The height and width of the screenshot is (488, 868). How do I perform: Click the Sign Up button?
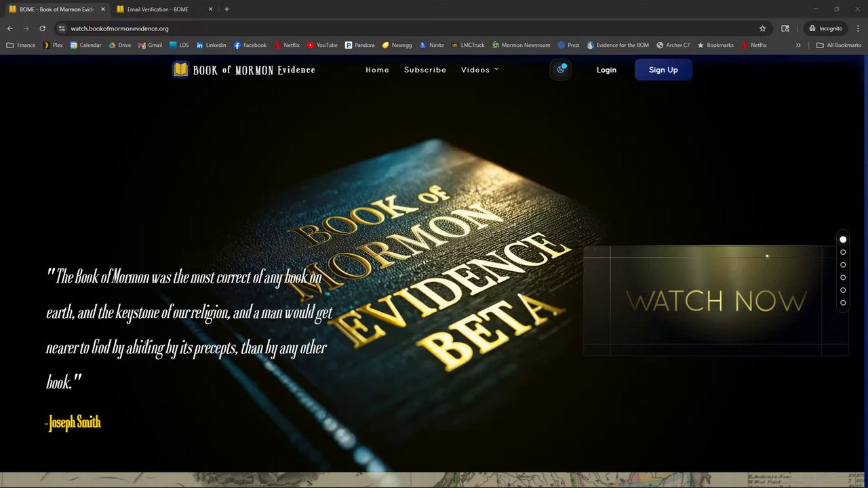(x=663, y=70)
